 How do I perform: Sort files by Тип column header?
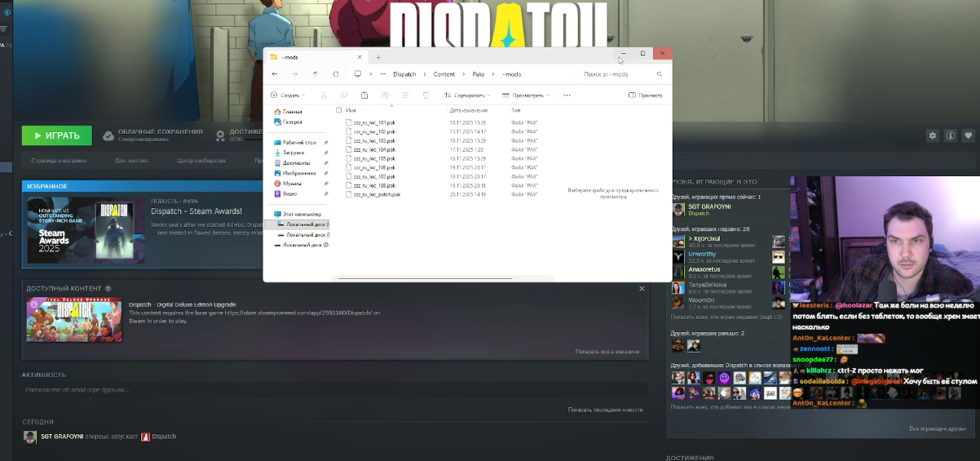tap(516, 110)
